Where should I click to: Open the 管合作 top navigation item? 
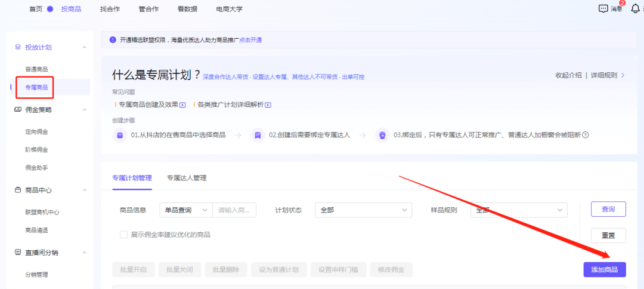pos(148,9)
